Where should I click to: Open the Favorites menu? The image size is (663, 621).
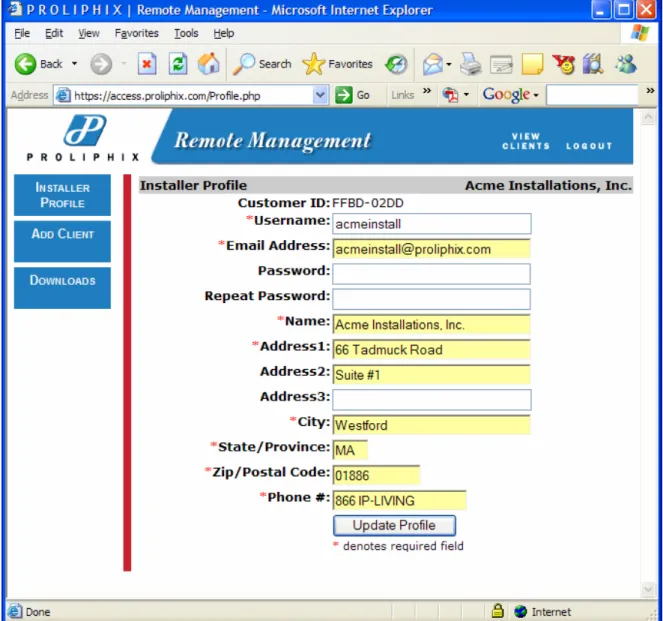[137, 33]
